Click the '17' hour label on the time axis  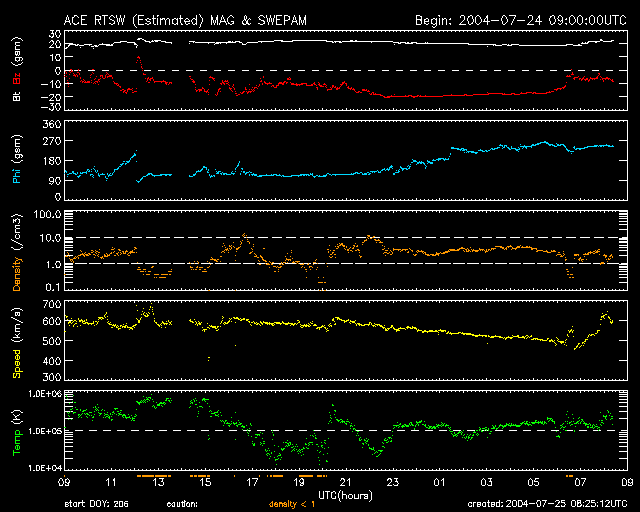pyautogui.click(x=252, y=482)
